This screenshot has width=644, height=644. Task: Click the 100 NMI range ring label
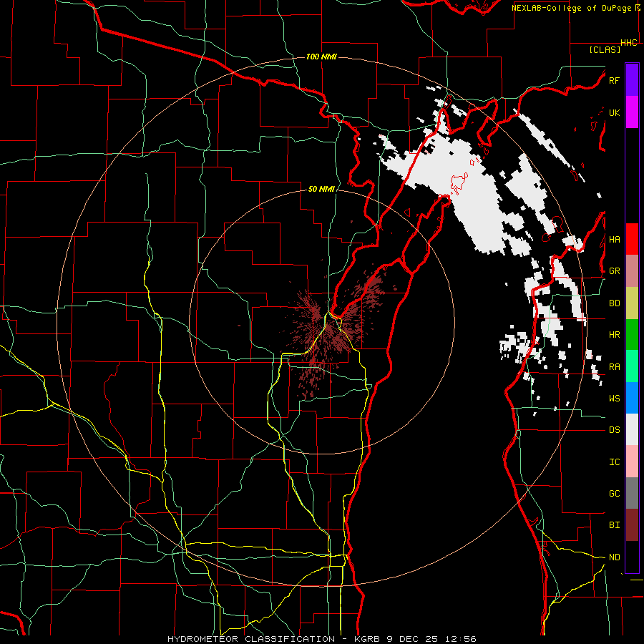321,57
